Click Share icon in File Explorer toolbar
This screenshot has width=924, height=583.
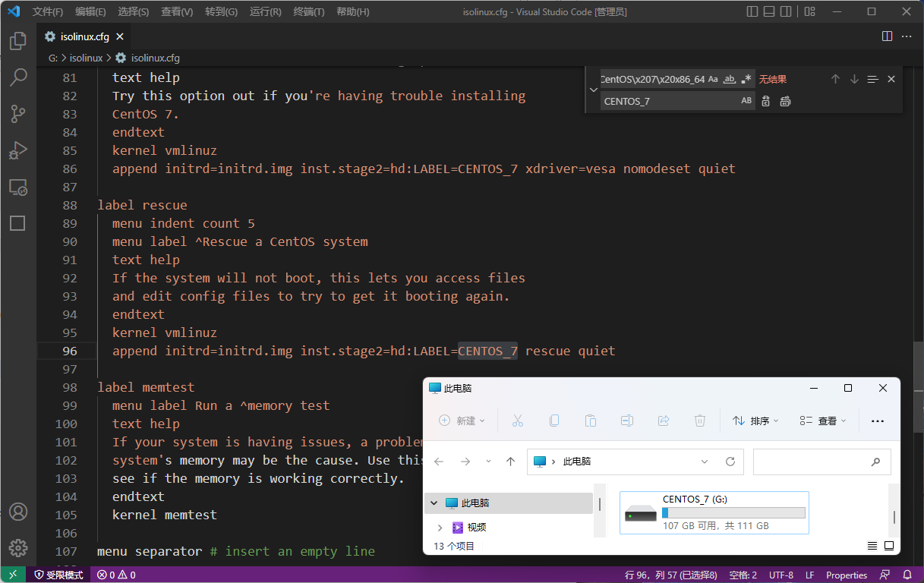point(664,421)
